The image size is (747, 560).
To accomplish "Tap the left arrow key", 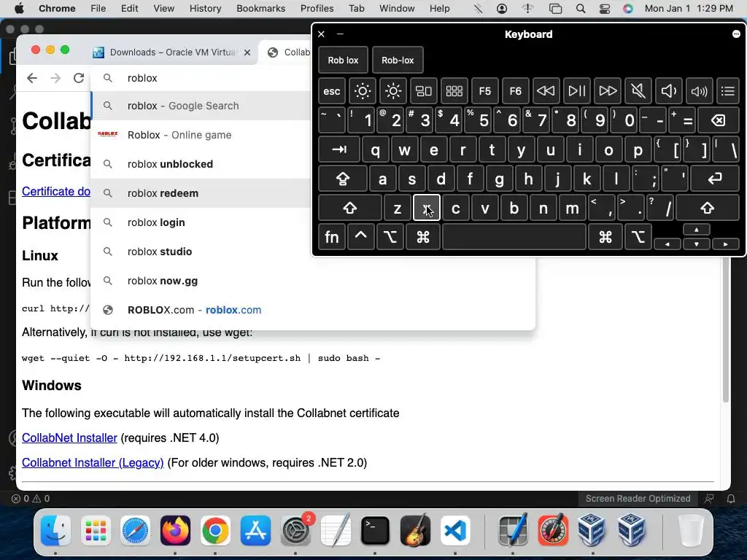I will [667, 244].
